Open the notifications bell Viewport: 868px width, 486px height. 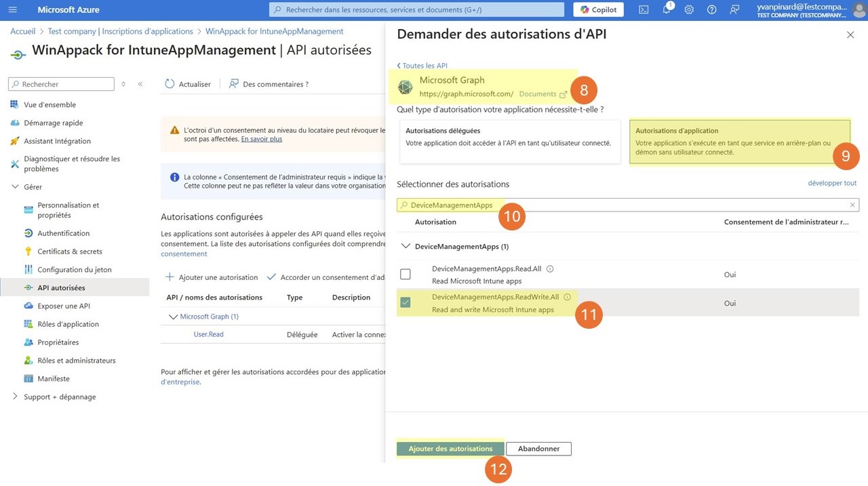tap(667, 9)
